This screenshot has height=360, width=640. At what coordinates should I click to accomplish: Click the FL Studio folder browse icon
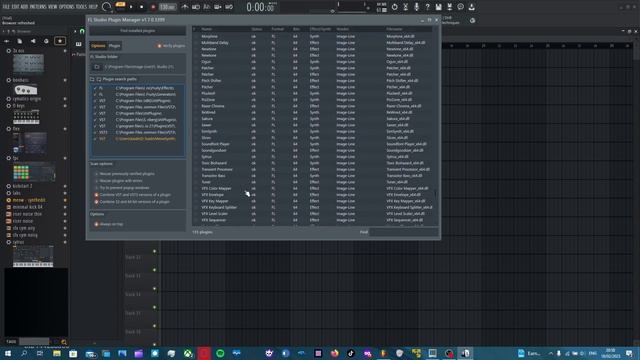point(97,67)
